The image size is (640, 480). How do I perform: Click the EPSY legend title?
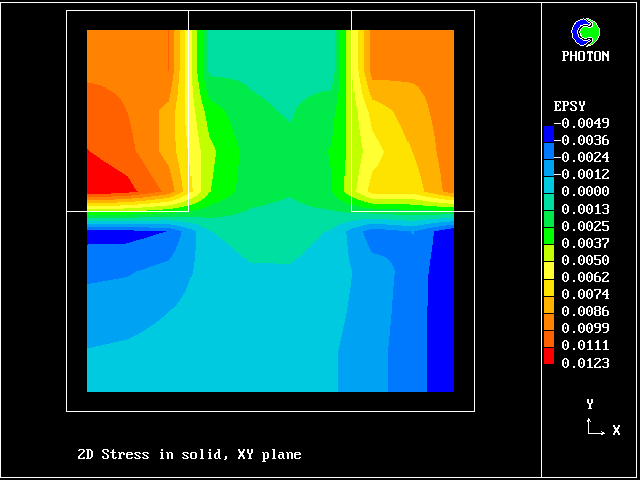569,106
